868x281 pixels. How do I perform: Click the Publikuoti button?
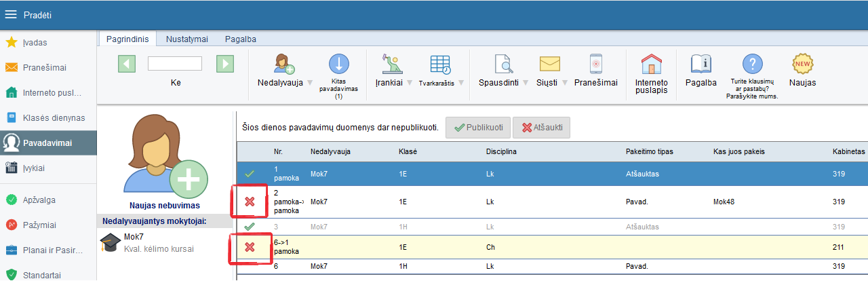tap(477, 128)
